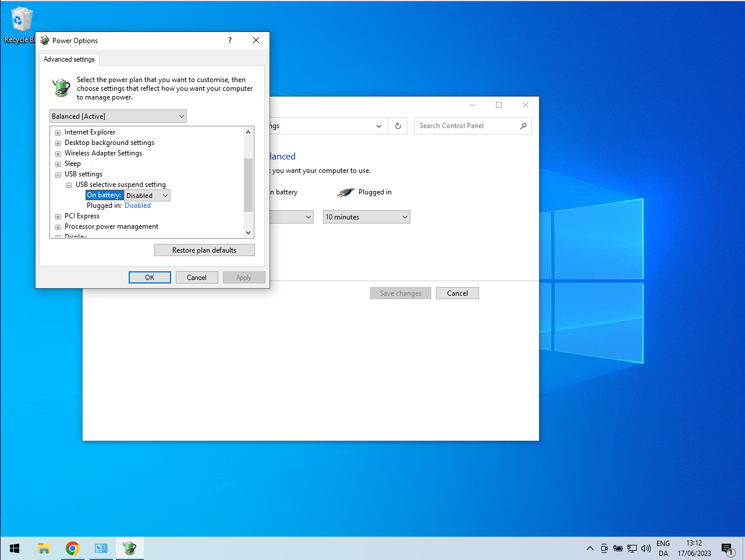
Task: Open File Explorer from the taskbar
Action: pos(44,548)
